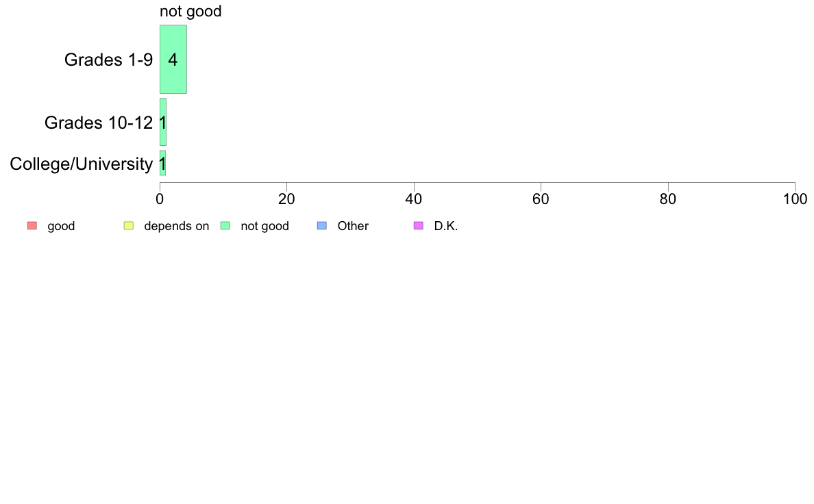This screenshot has height=504, width=814.
Task: Click the 'good' legend text
Action: 61,226
